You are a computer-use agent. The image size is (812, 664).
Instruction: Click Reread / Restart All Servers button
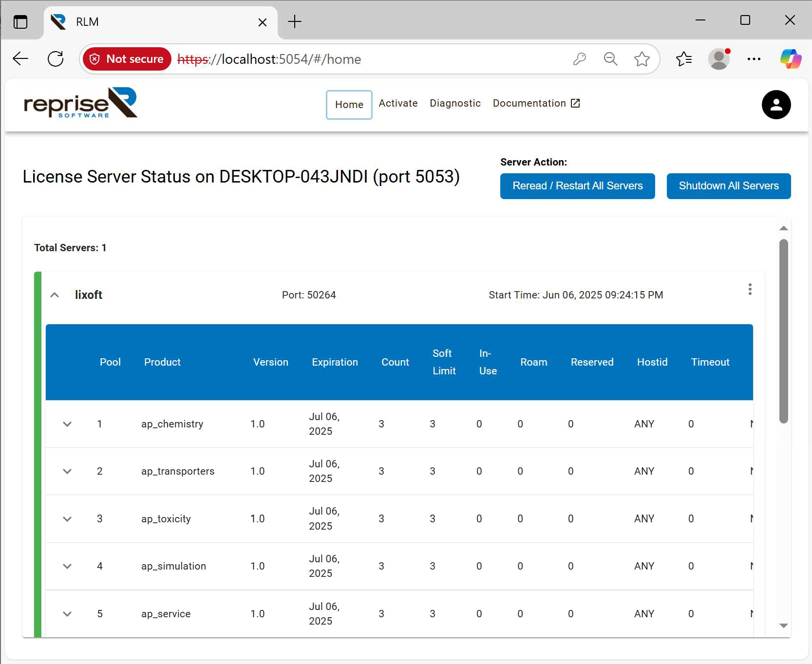578,186
